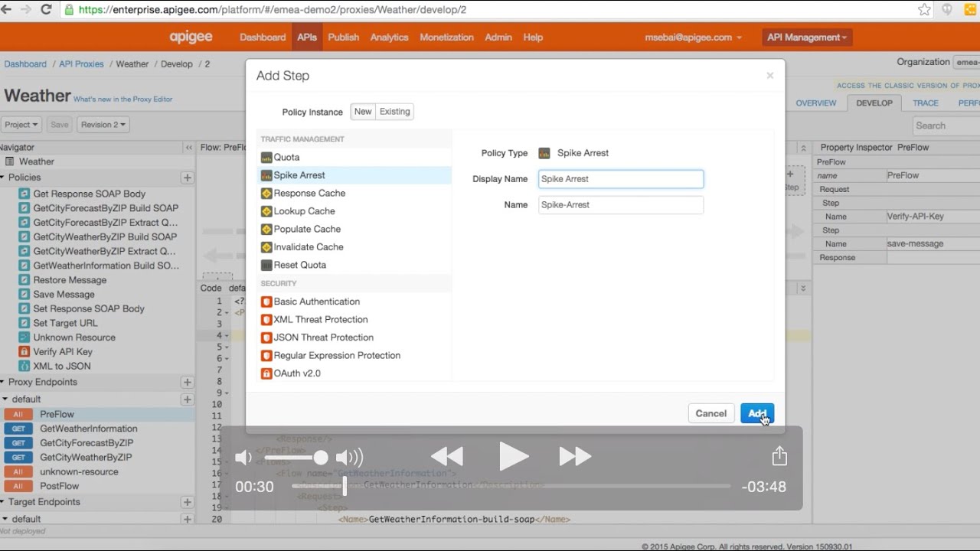Collapse the default proxy endpoint node
The height and width of the screenshot is (551, 980).
coord(5,399)
